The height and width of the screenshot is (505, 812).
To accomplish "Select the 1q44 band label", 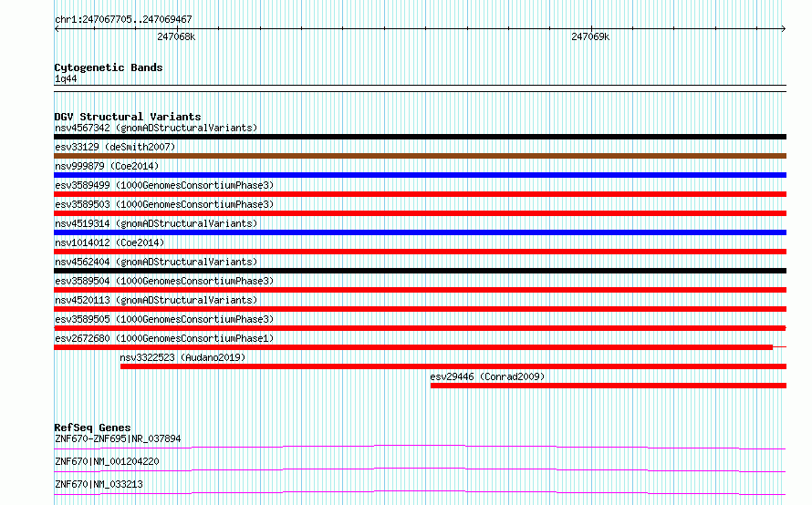I will coord(66,78).
